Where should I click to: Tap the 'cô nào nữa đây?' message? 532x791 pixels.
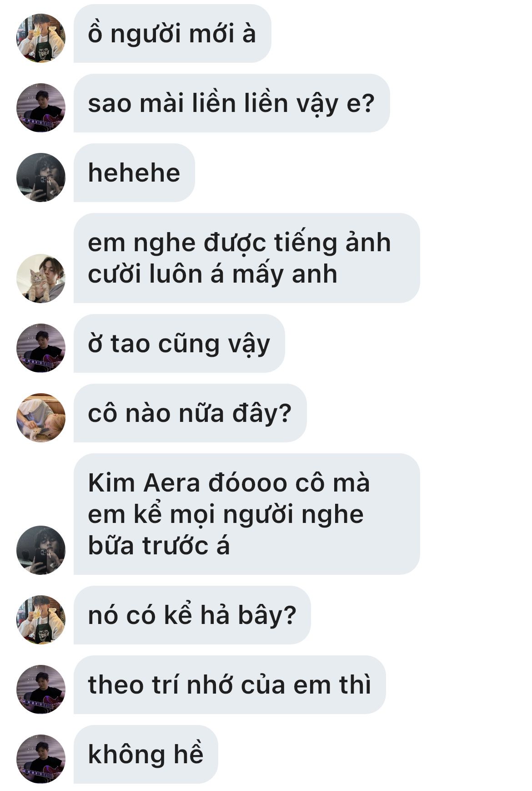click(190, 413)
